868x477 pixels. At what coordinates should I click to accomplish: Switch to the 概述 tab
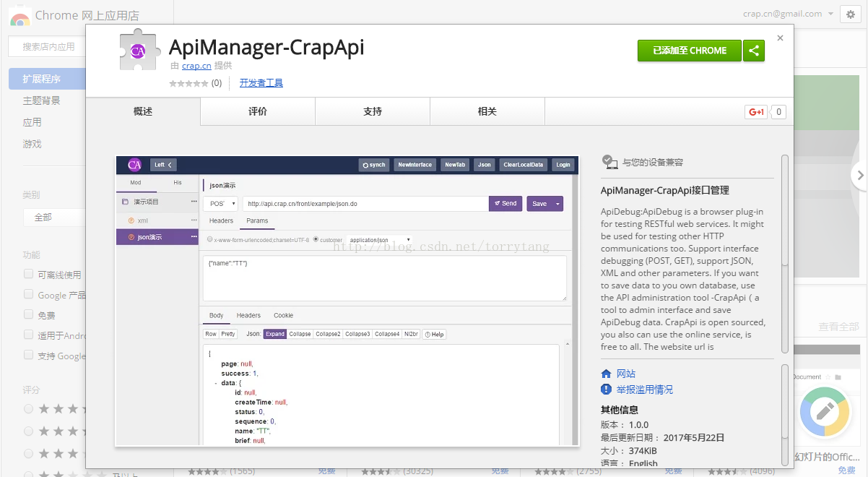tap(143, 112)
